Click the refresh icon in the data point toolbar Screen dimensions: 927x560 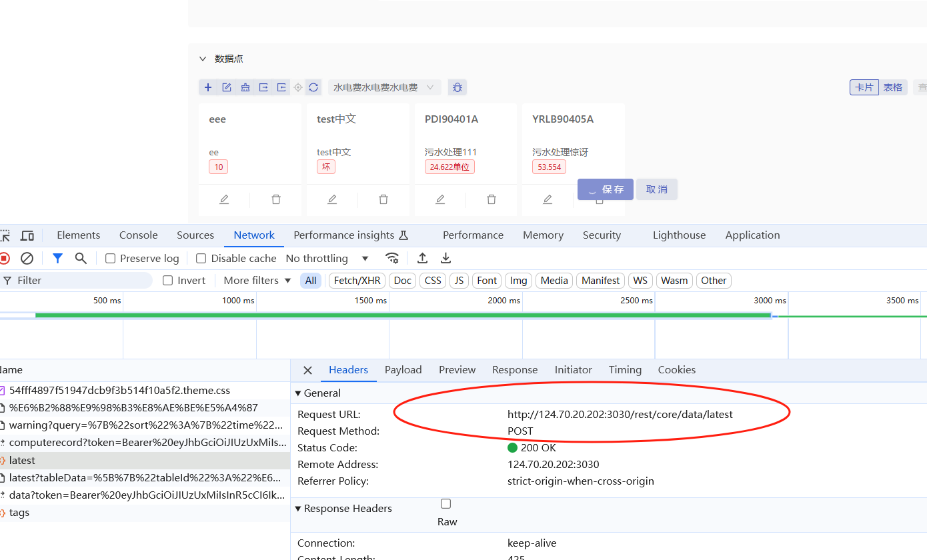[x=313, y=87]
